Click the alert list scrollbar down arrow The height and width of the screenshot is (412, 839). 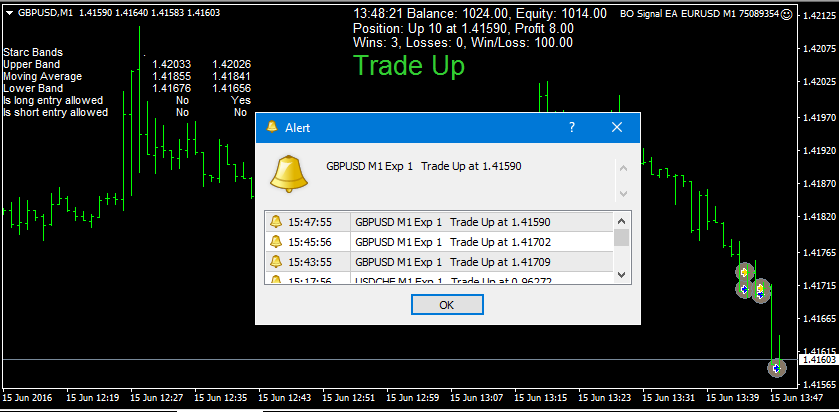[x=621, y=274]
